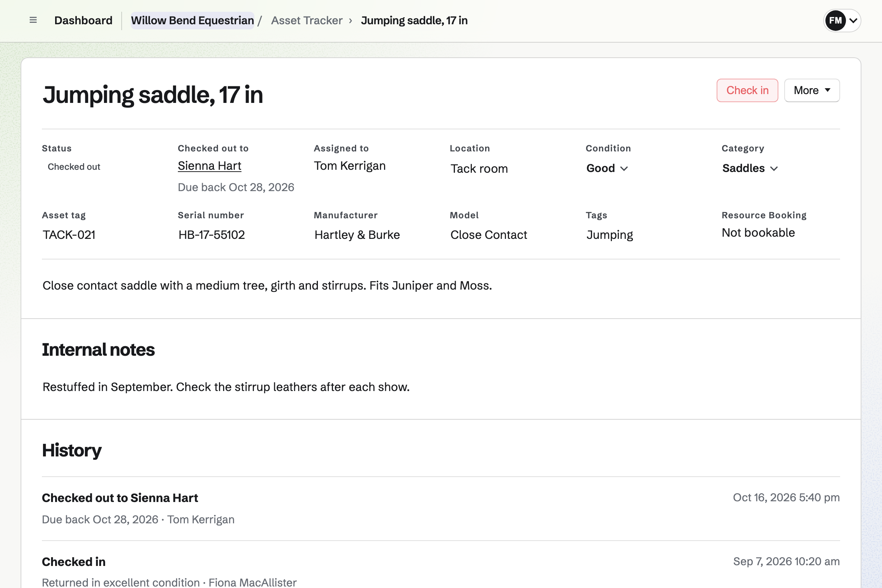
Task: Click the 'TACK-021' asset tag
Action: 69,235
